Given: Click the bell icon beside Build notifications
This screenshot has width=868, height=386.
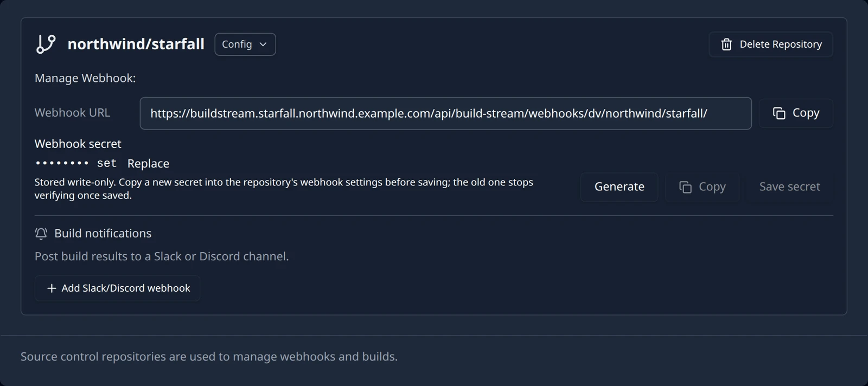Looking at the screenshot, I should point(41,234).
